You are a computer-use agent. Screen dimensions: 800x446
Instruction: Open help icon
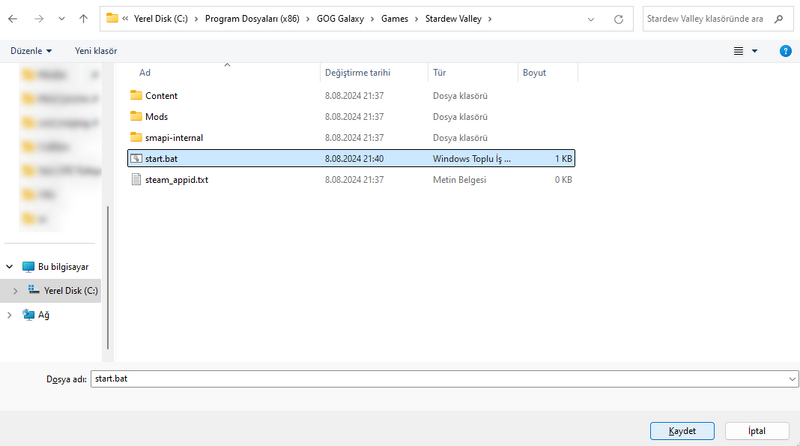click(x=785, y=51)
